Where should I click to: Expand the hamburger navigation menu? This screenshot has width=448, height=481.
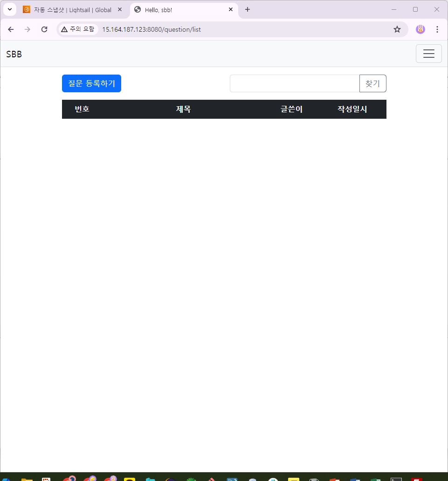(429, 54)
